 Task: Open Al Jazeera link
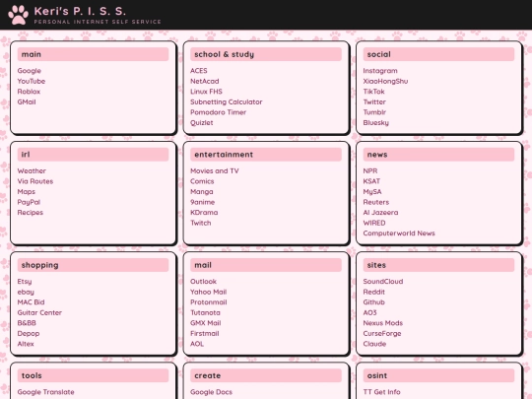tap(380, 213)
